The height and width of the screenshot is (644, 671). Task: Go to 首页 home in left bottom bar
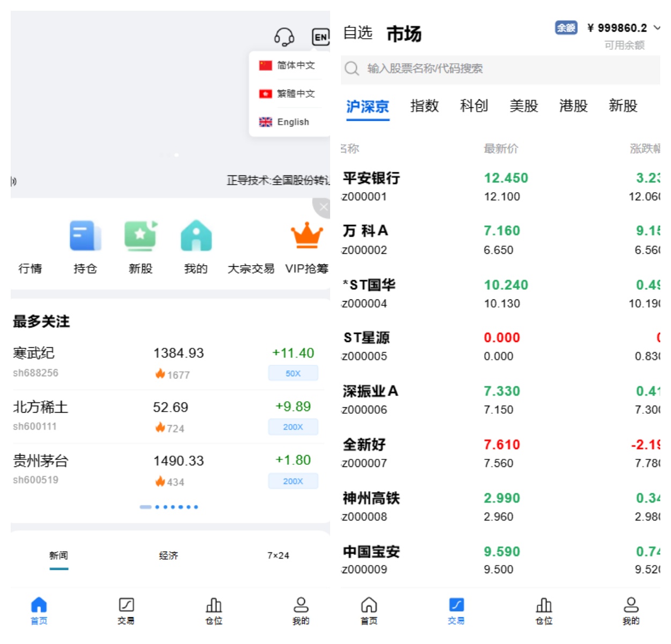[39, 611]
